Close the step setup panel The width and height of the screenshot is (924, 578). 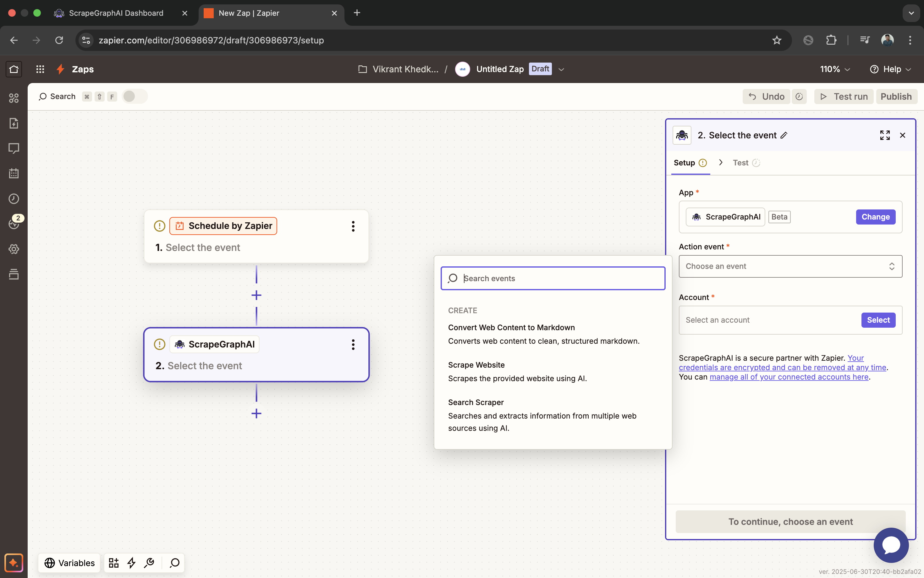click(903, 135)
